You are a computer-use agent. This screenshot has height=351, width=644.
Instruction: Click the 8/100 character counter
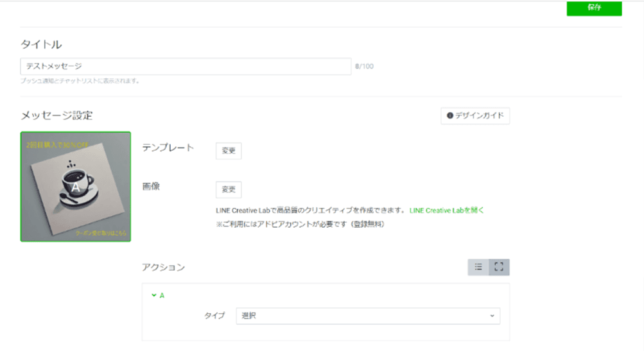(x=364, y=66)
